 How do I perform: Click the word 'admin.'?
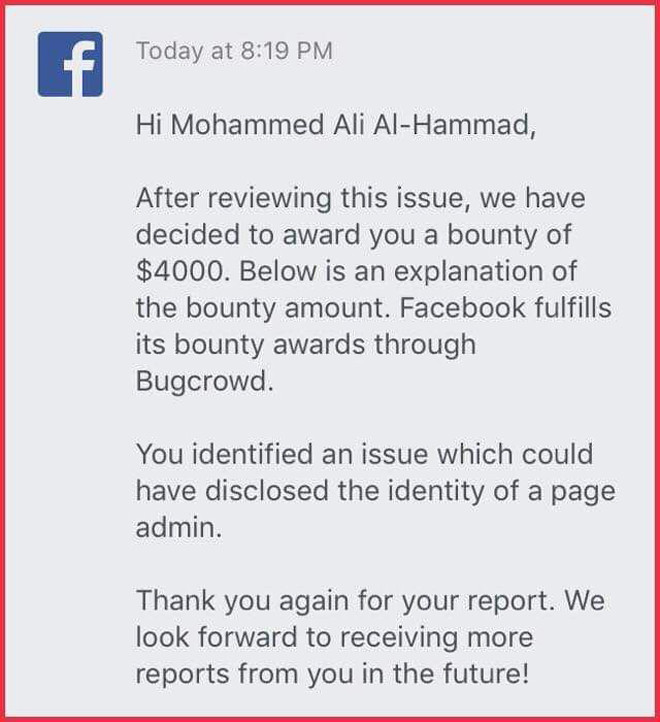click(179, 528)
